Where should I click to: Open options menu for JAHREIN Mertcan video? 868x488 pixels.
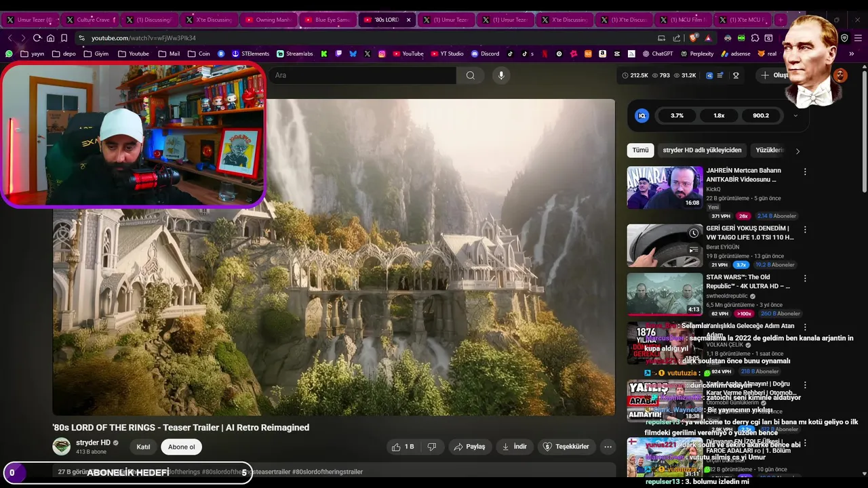pyautogui.click(x=805, y=172)
